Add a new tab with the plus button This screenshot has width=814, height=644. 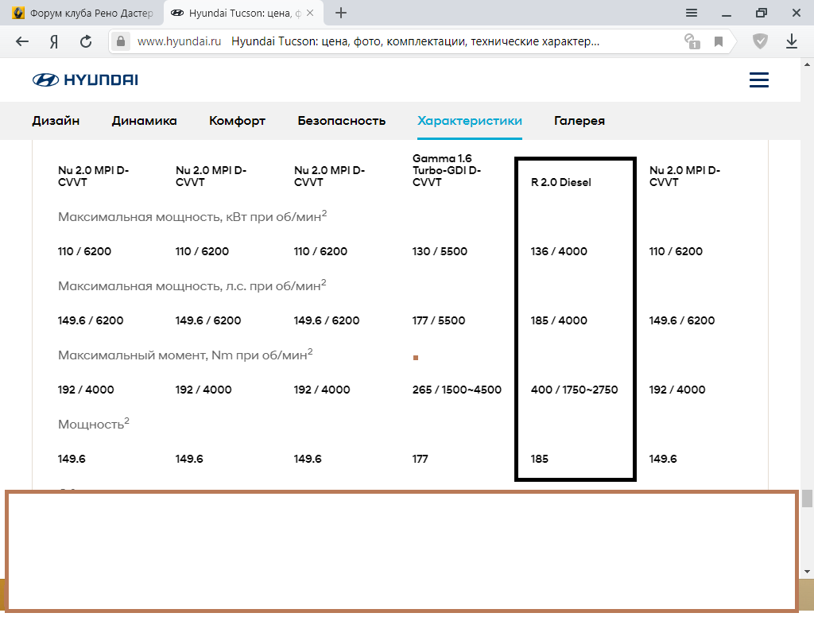point(340,13)
